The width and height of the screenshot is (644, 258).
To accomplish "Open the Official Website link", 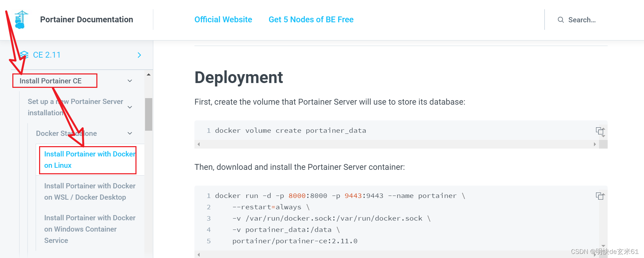I will tap(223, 20).
